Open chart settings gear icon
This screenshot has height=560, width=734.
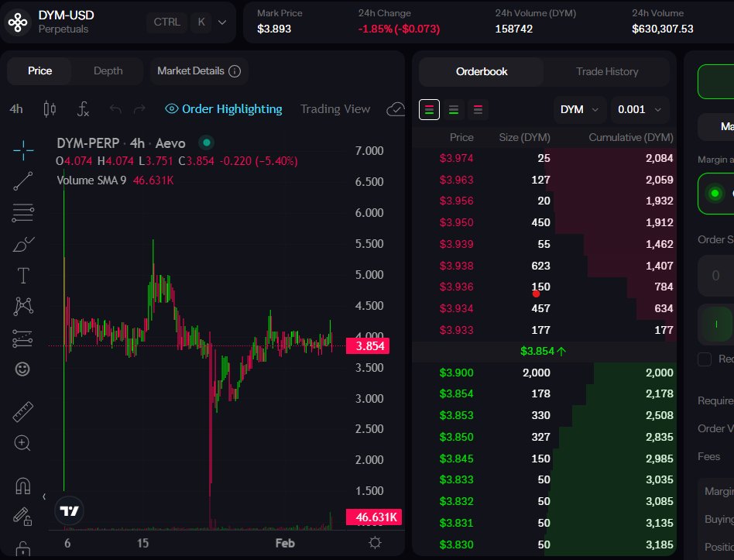[x=375, y=543]
